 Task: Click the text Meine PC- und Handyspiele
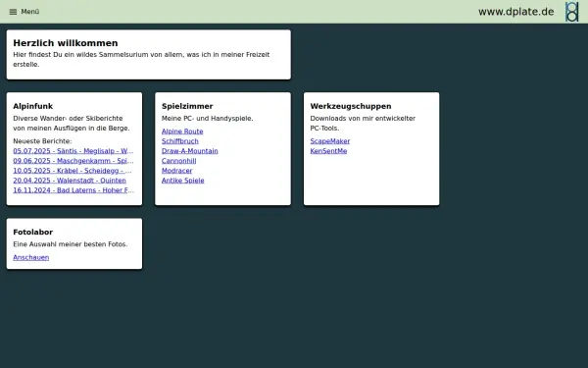pyautogui.click(x=208, y=119)
